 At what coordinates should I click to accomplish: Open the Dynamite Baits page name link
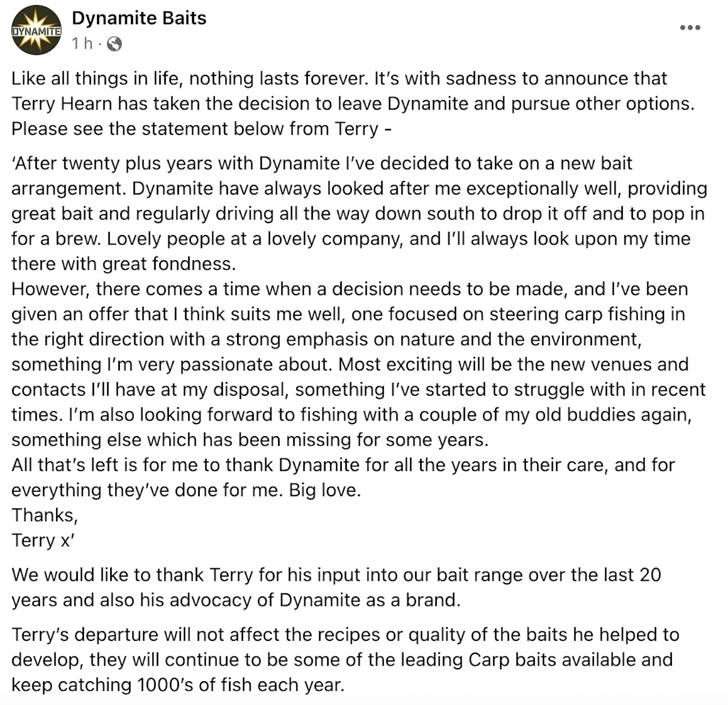[x=139, y=18]
